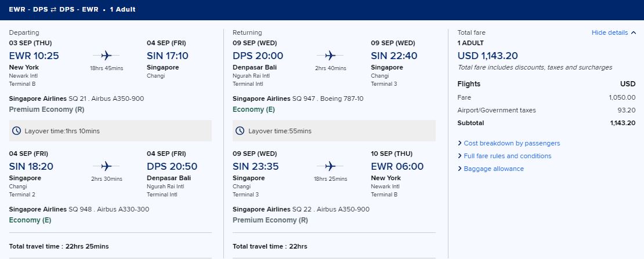This screenshot has height=259, width=644.
Task: Click the USD 1,143.20 total fare amount
Action: pos(487,56)
